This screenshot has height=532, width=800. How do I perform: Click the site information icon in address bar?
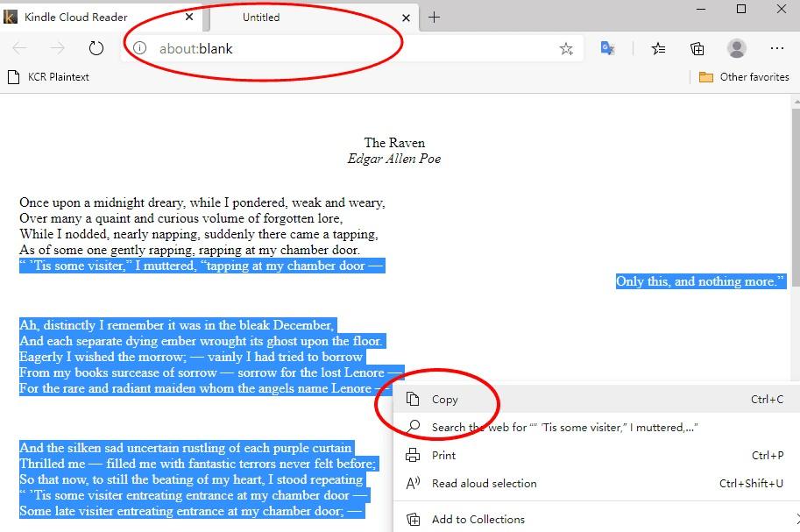click(x=140, y=49)
